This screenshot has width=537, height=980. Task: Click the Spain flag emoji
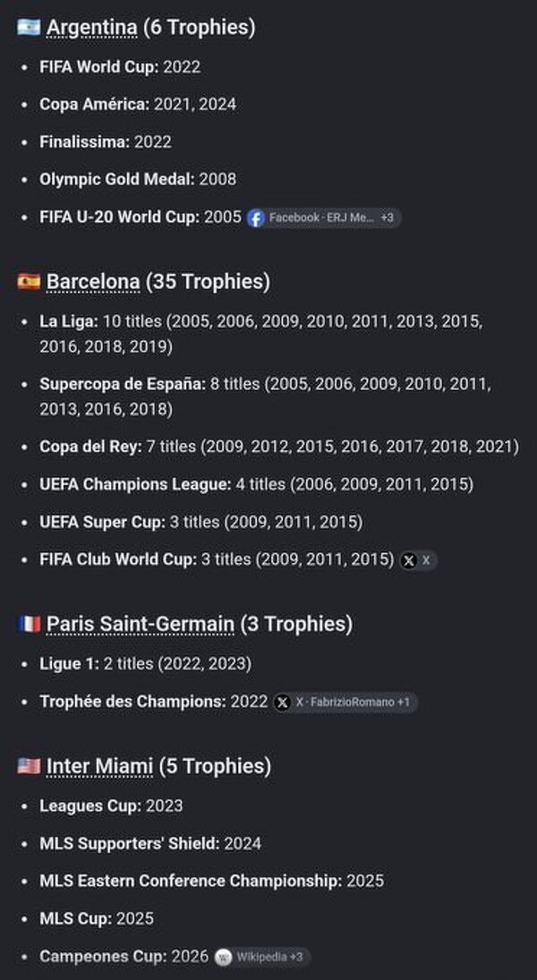tap(29, 282)
